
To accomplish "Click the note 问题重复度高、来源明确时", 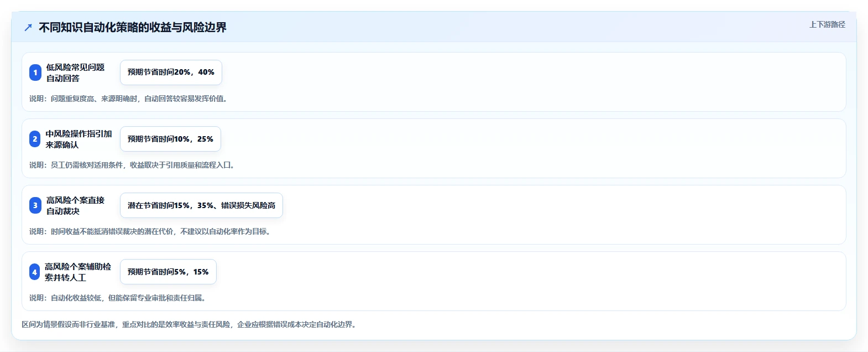I will click(x=94, y=99).
